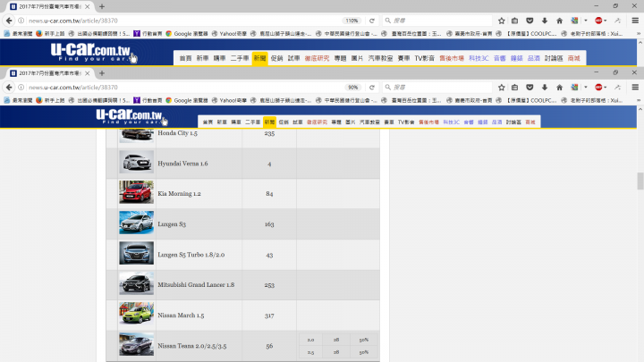Screen dimensions: 644x362
Task: Open 新手上路 bookmark in upper window
Action: coord(50,34)
